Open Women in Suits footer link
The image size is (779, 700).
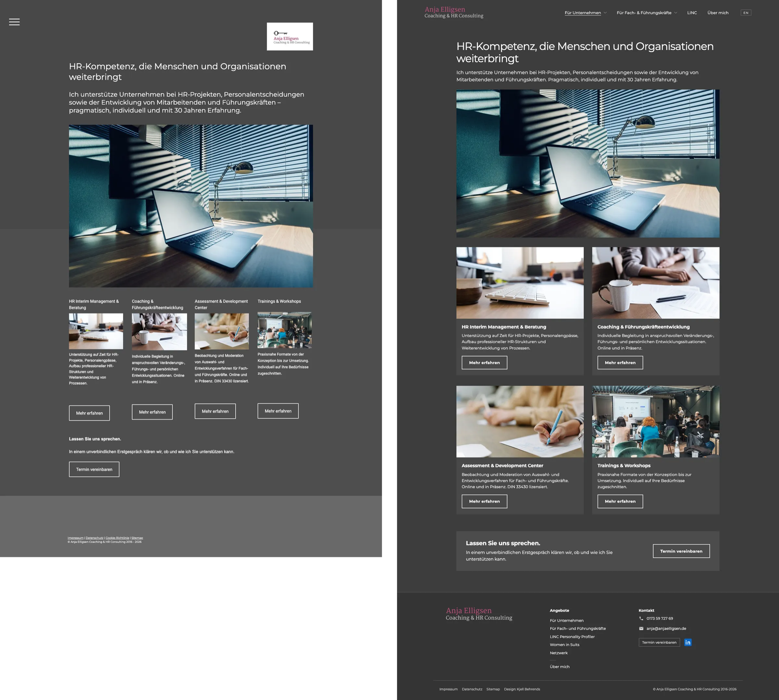564,644
